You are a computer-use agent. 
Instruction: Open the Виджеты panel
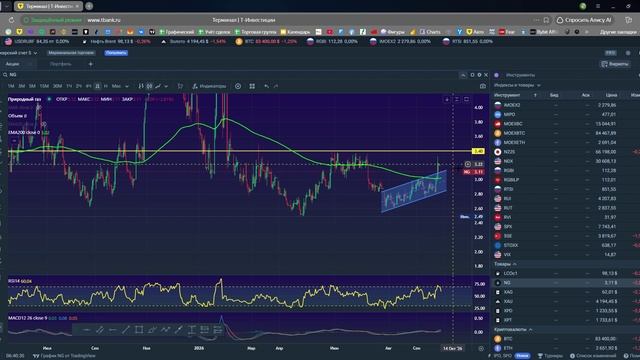pos(615,64)
